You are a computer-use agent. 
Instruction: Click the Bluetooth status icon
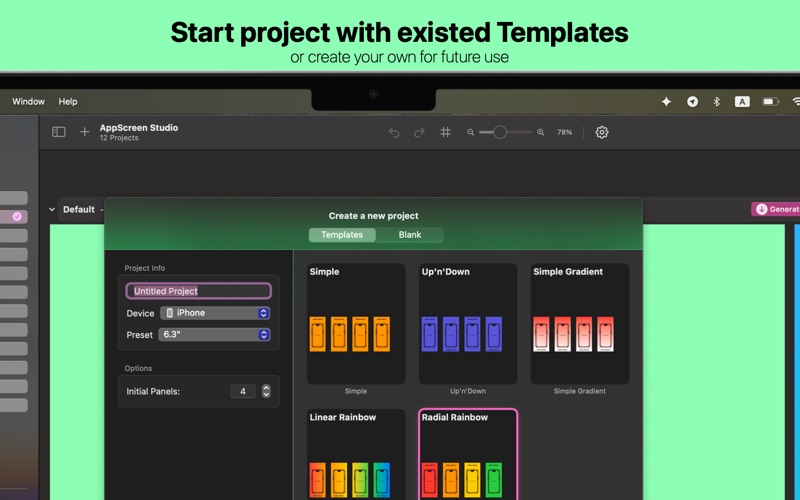(x=716, y=102)
